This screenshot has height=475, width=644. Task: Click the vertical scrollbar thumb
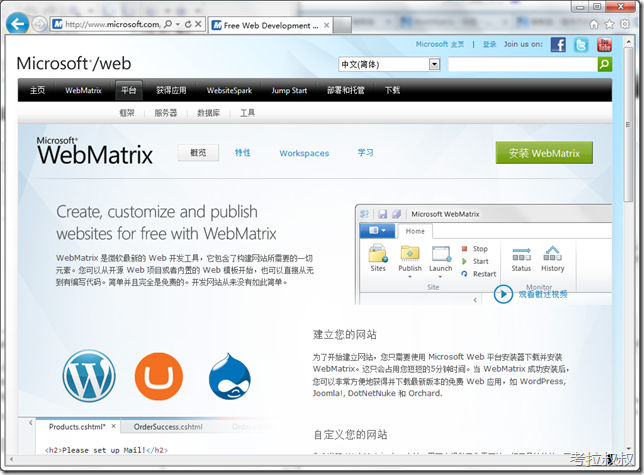(x=628, y=124)
